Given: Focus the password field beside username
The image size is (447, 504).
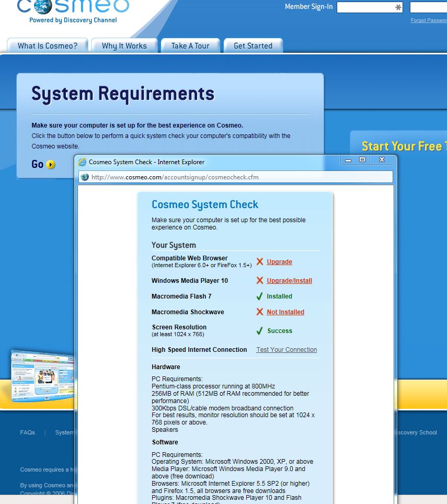Looking at the screenshot, I should pyautogui.click(x=428, y=7).
